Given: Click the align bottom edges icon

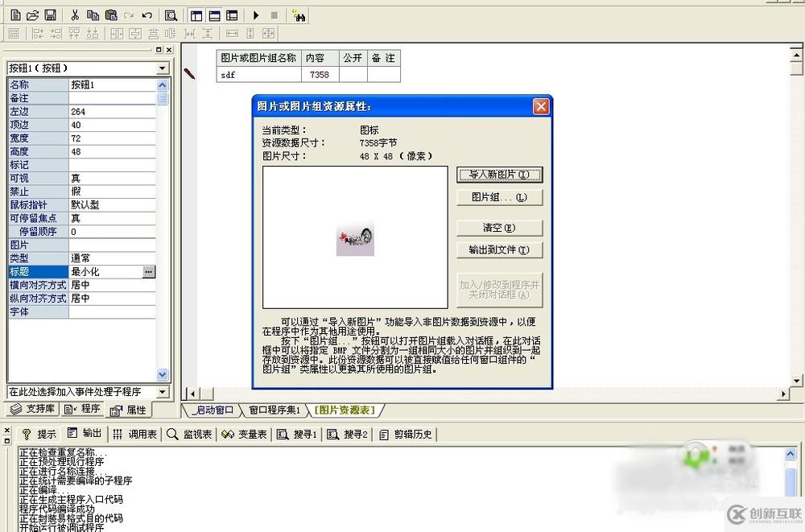Looking at the screenshot, I should (x=93, y=34).
